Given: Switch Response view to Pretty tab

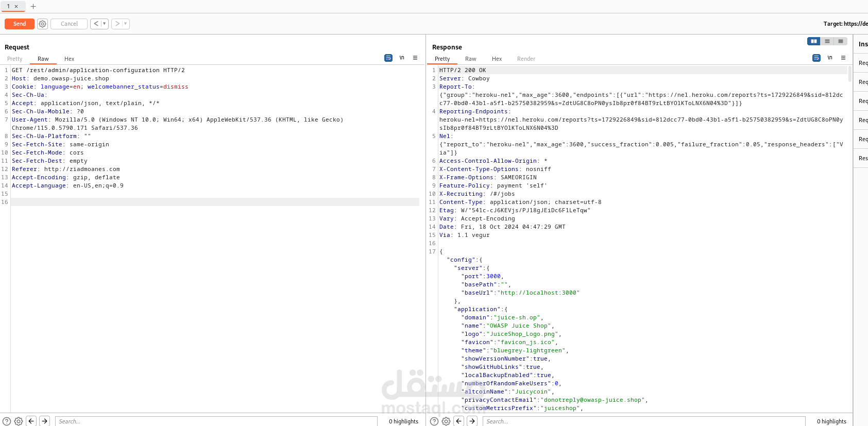Looking at the screenshot, I should [x=442, y=59].
